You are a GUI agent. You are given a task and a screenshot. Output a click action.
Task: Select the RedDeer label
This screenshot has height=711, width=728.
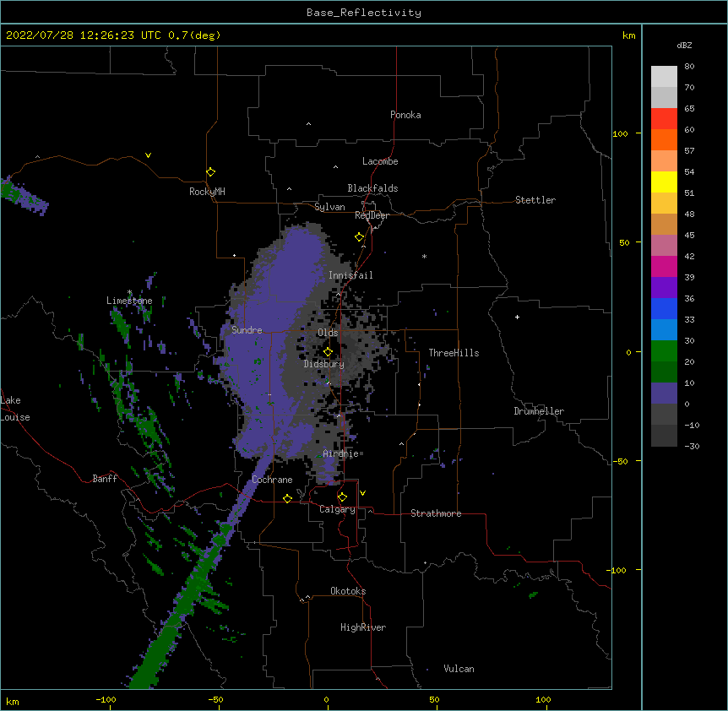(372, 215)
